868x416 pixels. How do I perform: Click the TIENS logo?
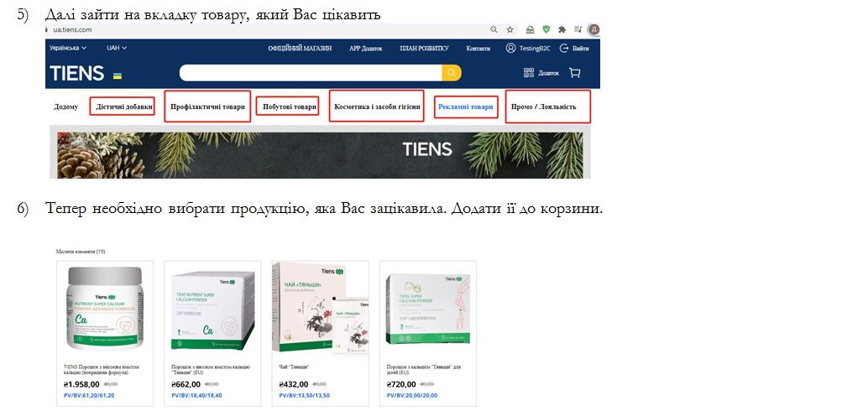coord(77,73)
